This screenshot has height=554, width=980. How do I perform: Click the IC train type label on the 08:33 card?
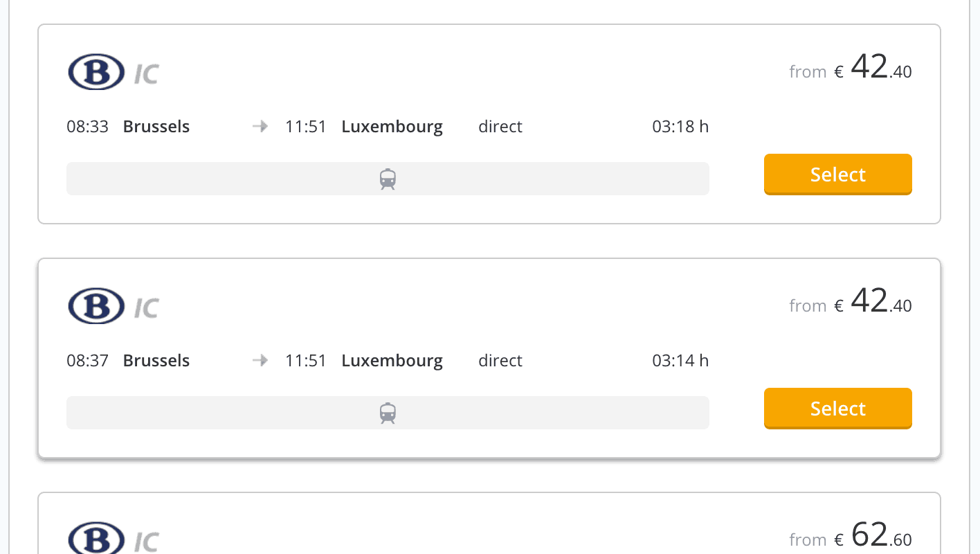tap(147, 74)
